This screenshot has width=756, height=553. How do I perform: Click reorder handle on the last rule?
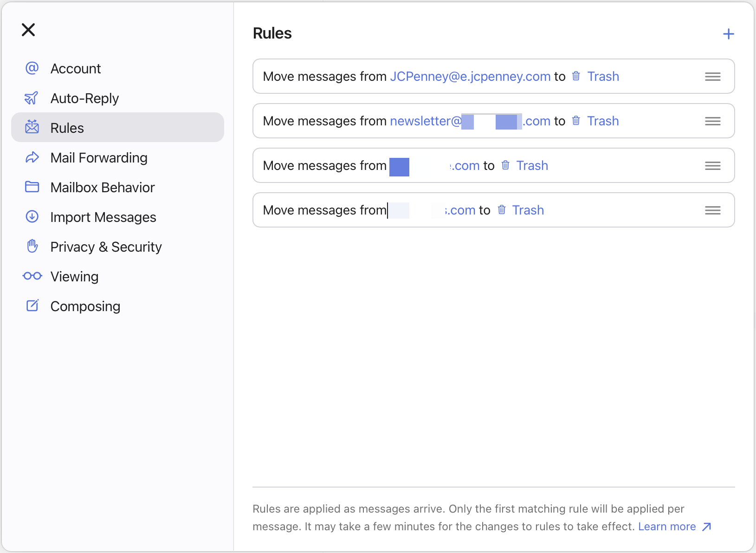click(712, 210)
